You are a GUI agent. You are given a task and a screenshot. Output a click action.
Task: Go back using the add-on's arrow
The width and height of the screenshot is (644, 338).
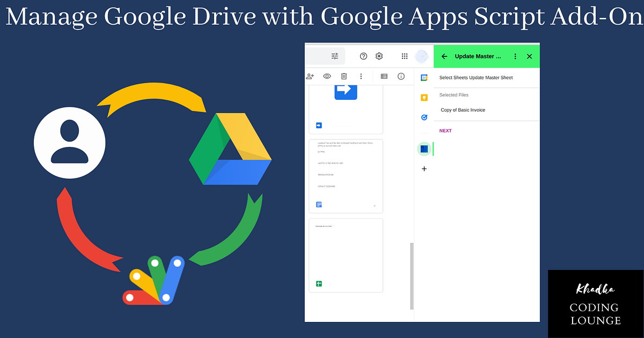point(444,56)
